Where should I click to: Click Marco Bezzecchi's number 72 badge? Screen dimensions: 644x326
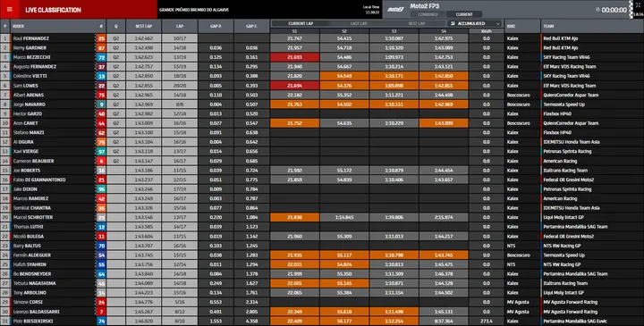point(101,57)
